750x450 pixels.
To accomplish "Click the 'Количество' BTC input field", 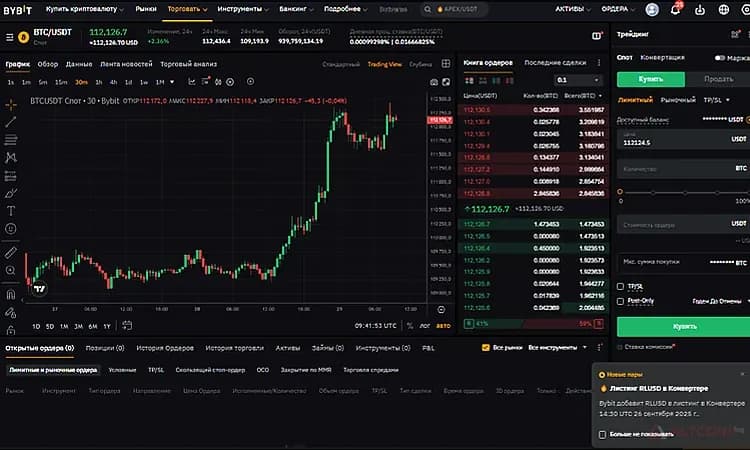I will [684, 169].
